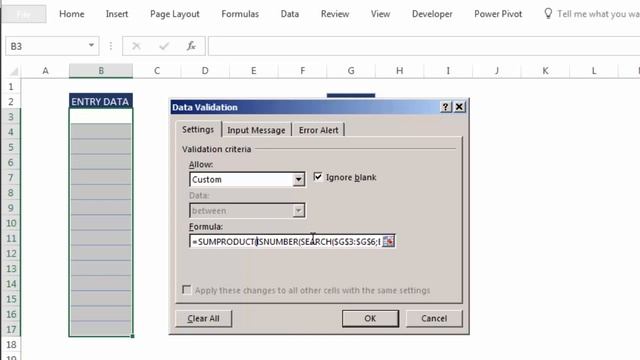Select the Settings tab
The width and height of the screenshot is (640, 360).
(x=198, y=129)
